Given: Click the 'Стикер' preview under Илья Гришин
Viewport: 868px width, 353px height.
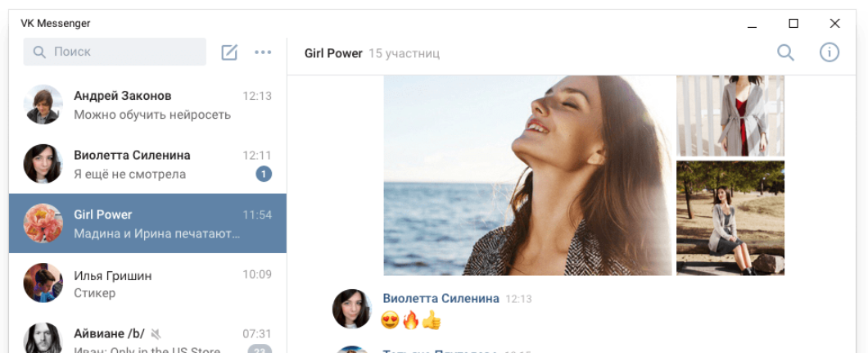Looking at the screenshot, I should [95, 293].
